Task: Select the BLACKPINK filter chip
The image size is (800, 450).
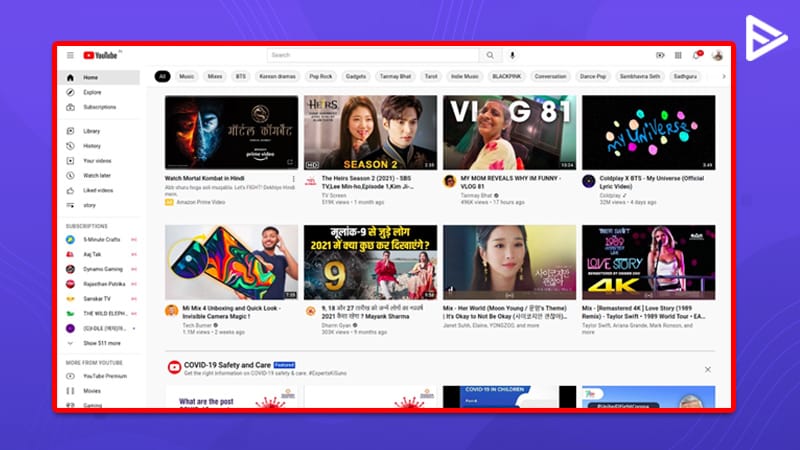Action: coord(506,77)
